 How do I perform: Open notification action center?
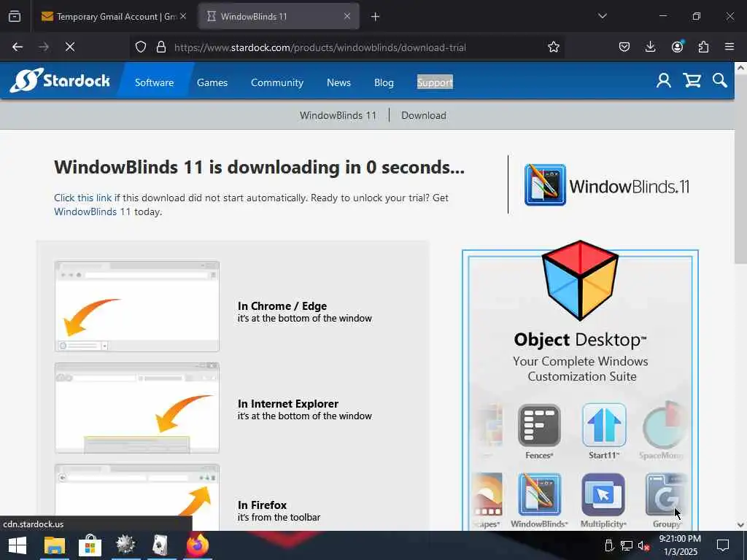pos(723,545)
